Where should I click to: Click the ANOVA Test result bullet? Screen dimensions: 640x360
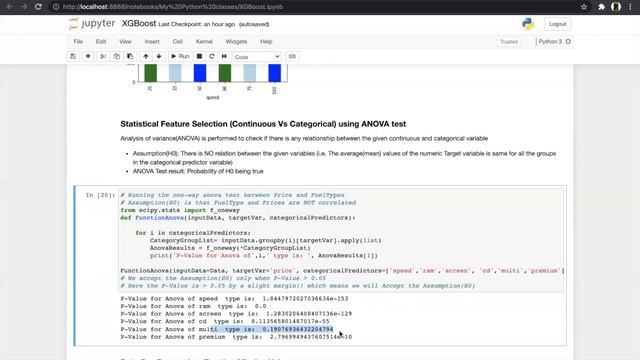198,171
